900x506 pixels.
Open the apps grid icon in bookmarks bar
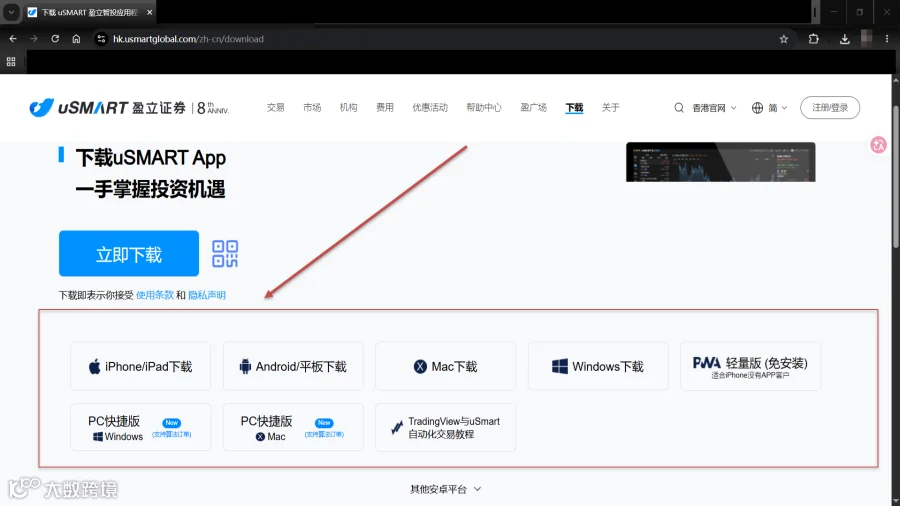(x=11, y=62)
